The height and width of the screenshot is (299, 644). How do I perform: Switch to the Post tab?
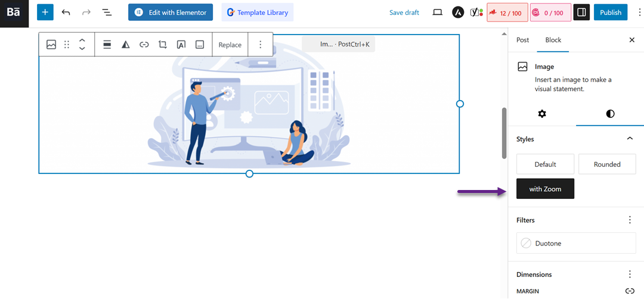point(522,40)
